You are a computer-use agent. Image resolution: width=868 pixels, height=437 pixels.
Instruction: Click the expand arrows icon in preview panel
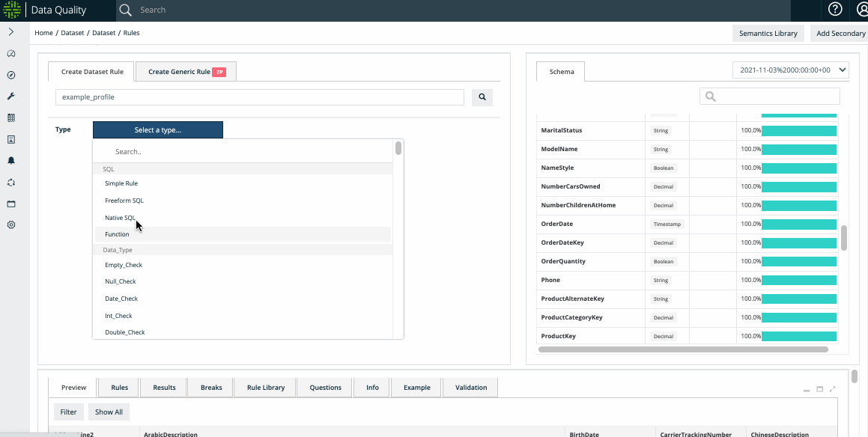833,389
